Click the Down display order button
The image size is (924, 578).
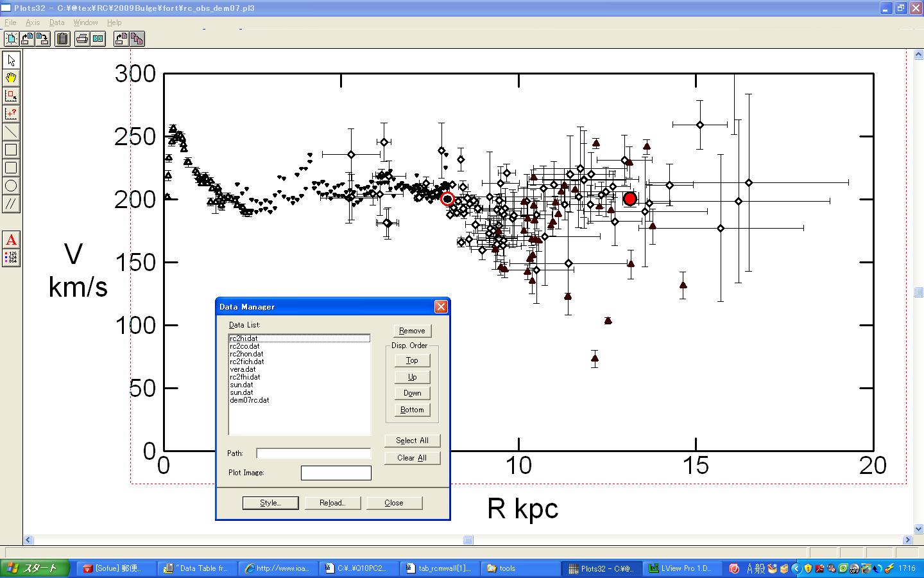(x=412, y=393)
